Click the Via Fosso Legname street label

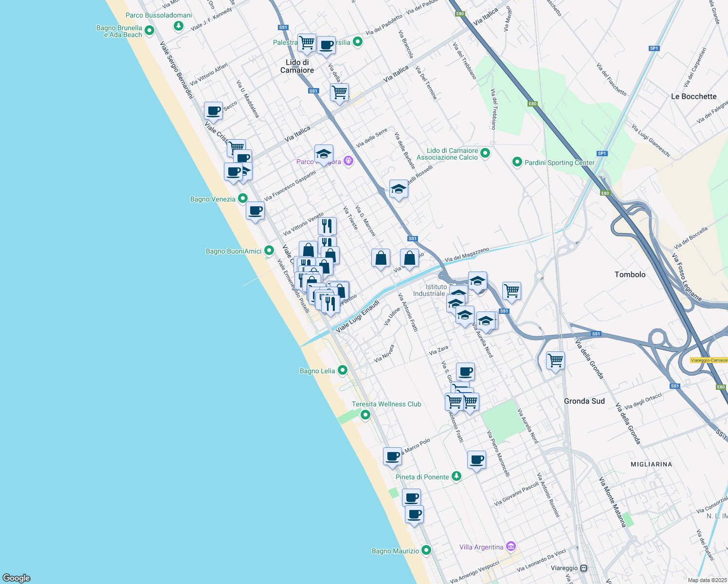[687, 277]
